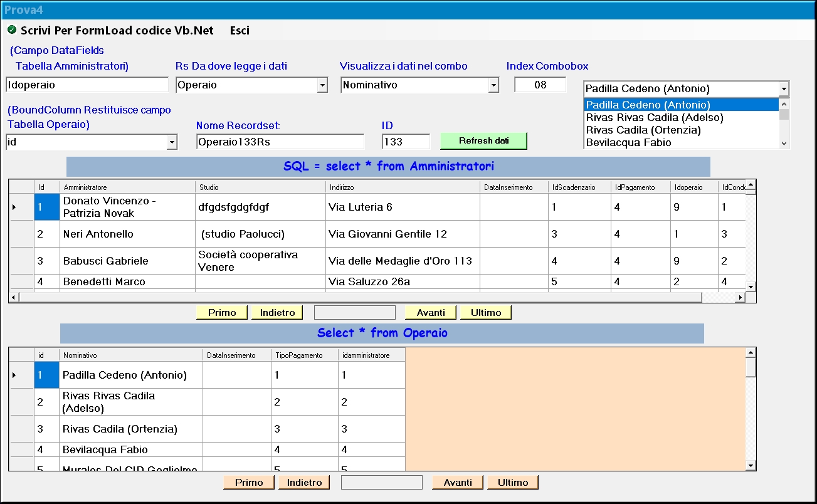Click the yellow Avanti button
Screen dimensions: 817x504
pos(431,312)
